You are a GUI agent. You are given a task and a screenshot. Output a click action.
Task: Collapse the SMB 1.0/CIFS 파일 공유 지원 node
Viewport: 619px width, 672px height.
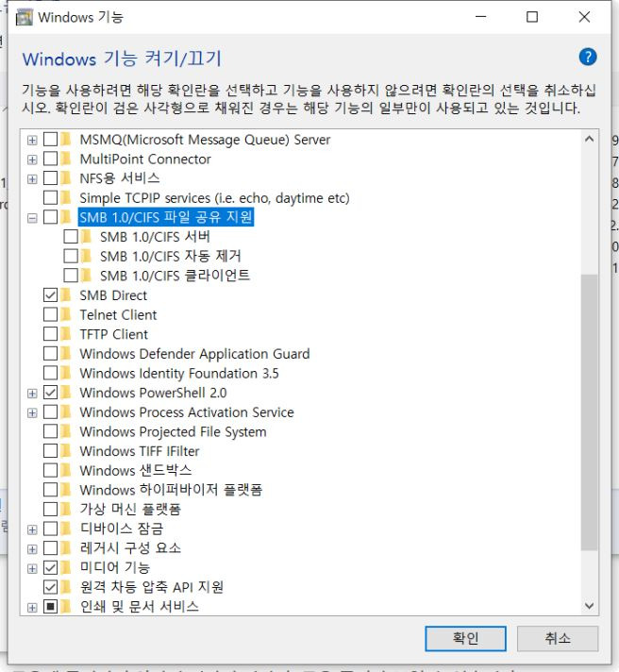tap(32, 218)
